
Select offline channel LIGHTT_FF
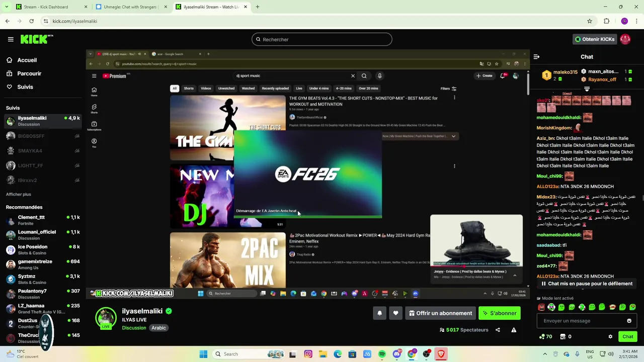click(x=43, y=165)
